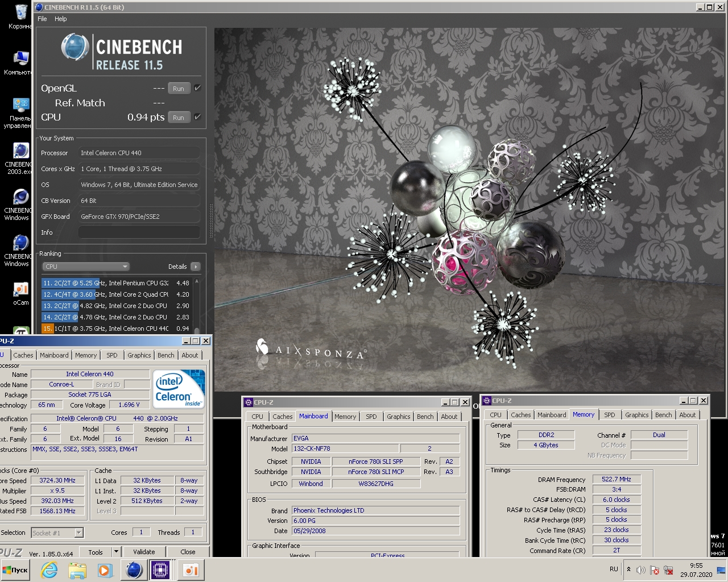This screenshot has height=582, width=728.
Task: Click the Tools button in CPU-Z
Action: 96,552
